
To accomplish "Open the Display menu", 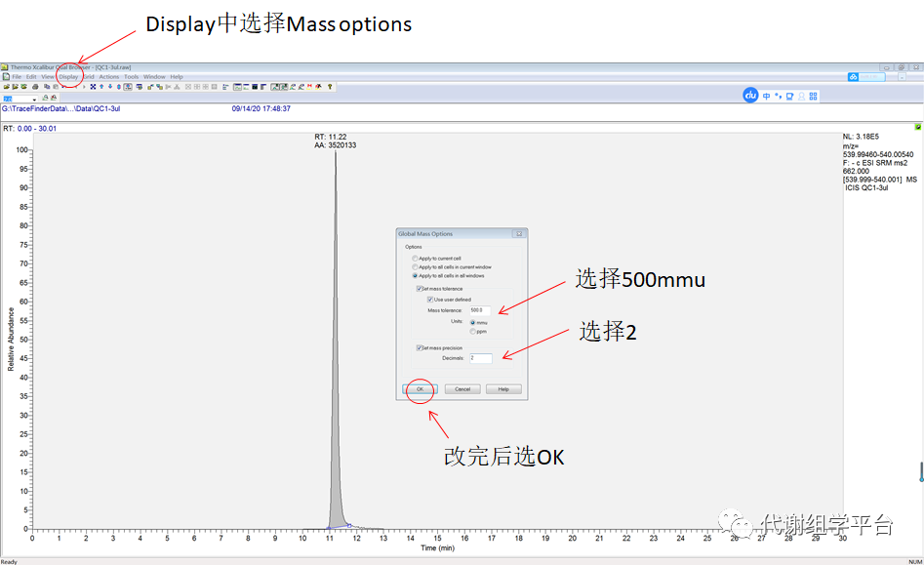I will [68, 76].
